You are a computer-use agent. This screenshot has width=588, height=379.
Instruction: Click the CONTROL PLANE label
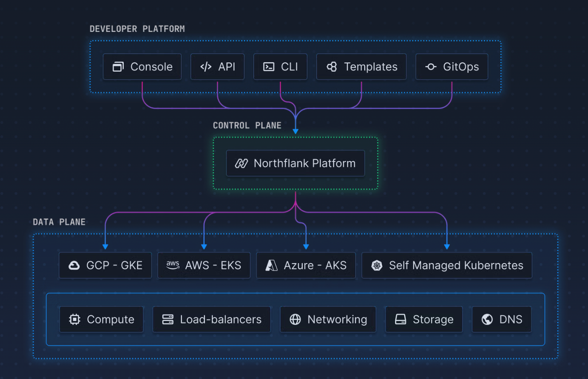(x=247, y=126)
